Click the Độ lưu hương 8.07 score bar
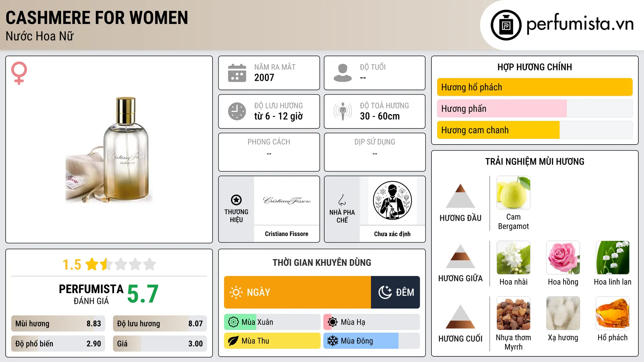The image size is (644, 362). click(160, 324)
